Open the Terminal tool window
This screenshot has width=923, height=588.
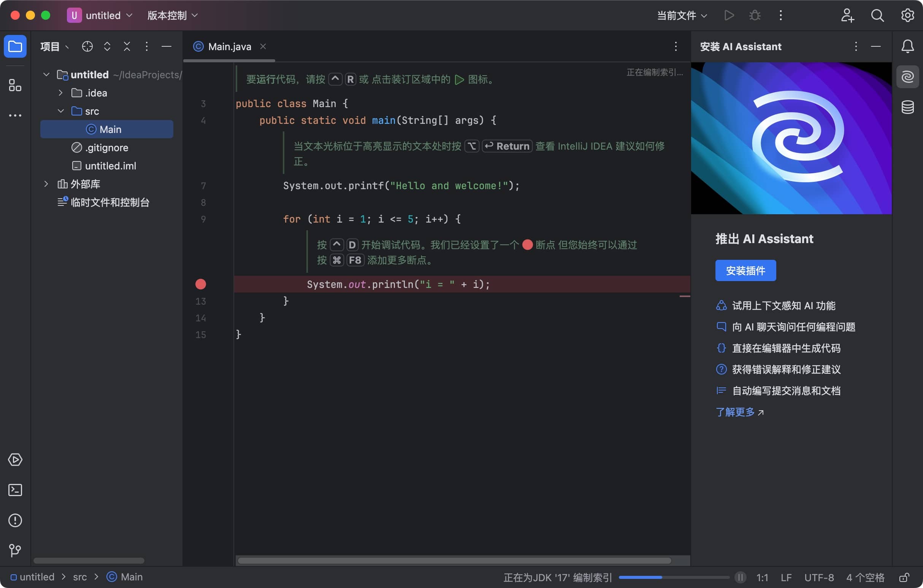coord(15,490)
